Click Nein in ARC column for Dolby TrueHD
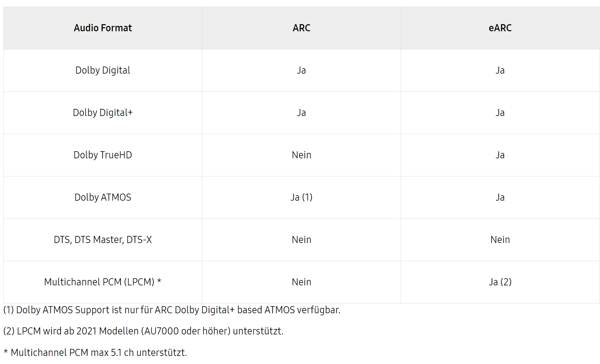This screenshot has height=364, width=600. point(301,155)
